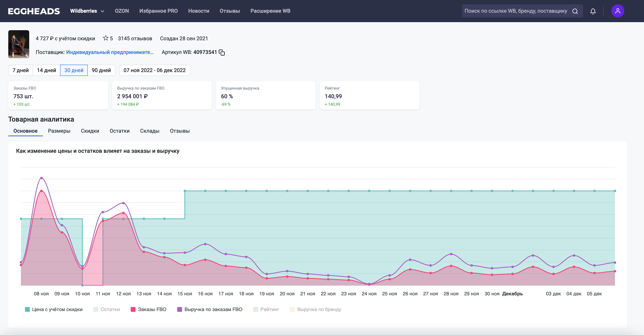
Task: Open the date range picker
Action: (154, 70)
